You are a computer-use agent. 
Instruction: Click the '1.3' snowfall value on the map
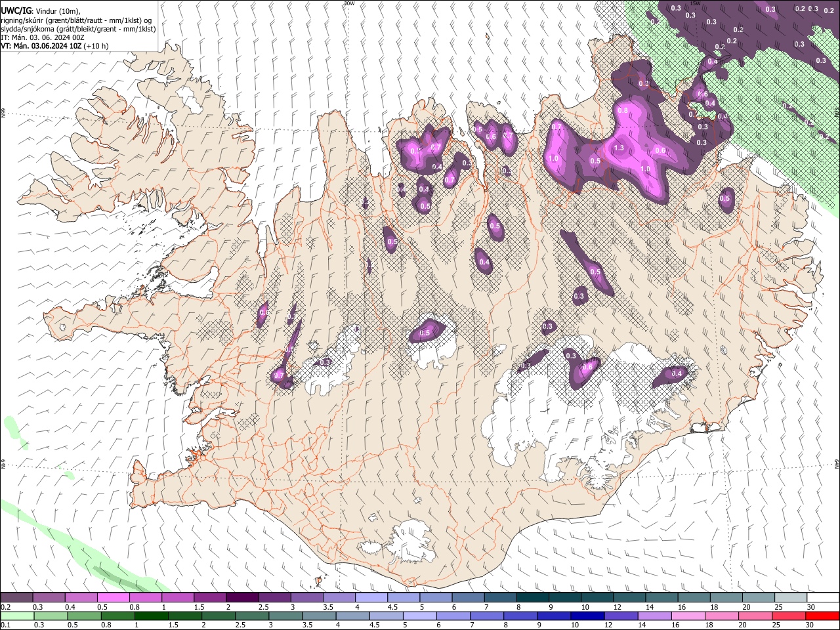(619, 148)
